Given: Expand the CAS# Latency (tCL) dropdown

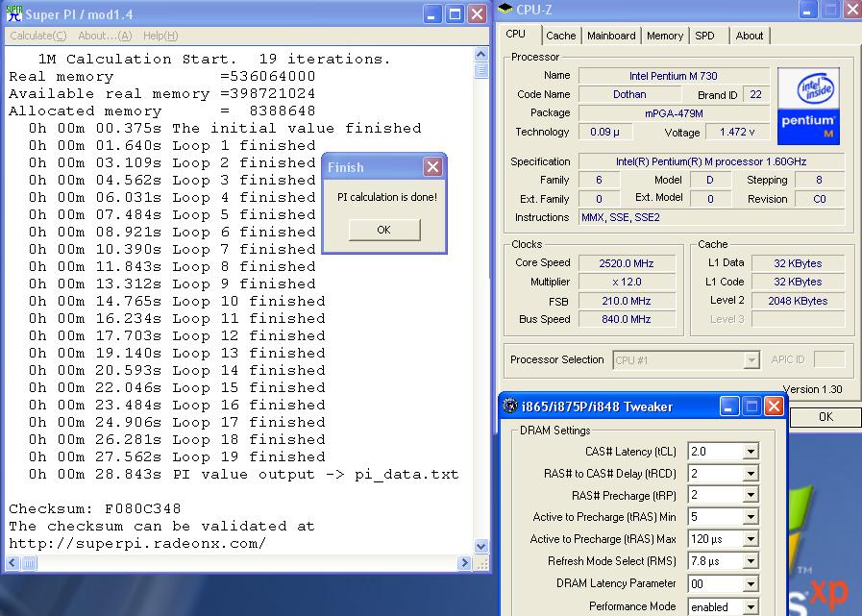Looking at the screenshot, I should tap(751, 452).
